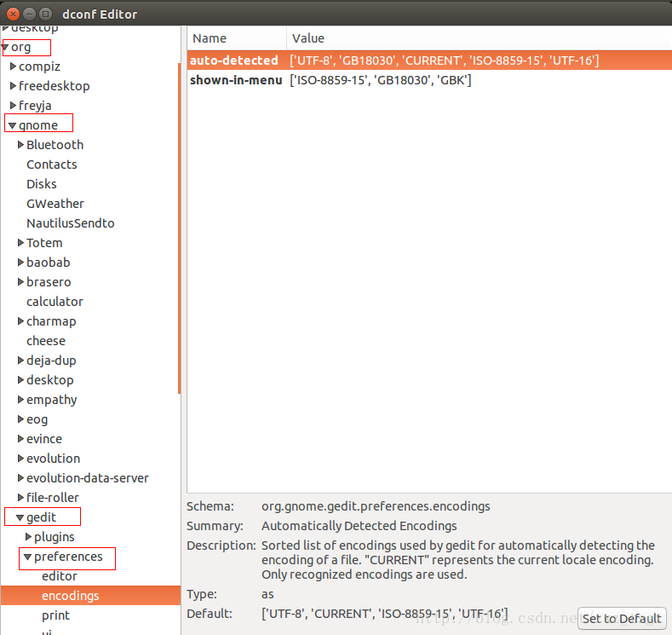672x635 pixels.
Task: Select the NautilusSendto tree item
Action: pos(71,223)
